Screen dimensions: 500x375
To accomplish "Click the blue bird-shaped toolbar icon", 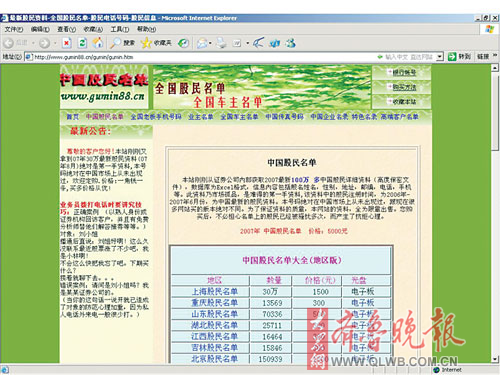I will pyautogui.click(x=258, y=43).
